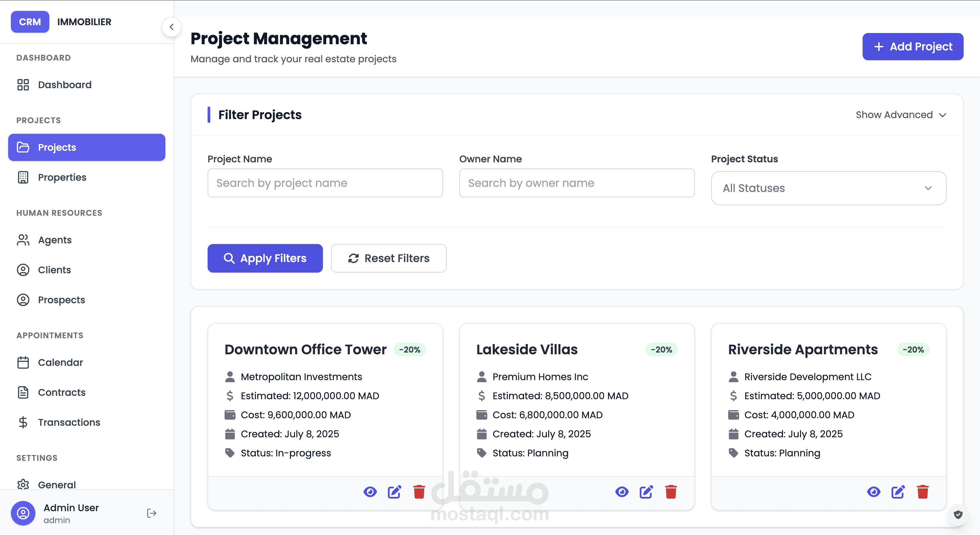Edit the Downtown Office Tower project

(394, 492)
